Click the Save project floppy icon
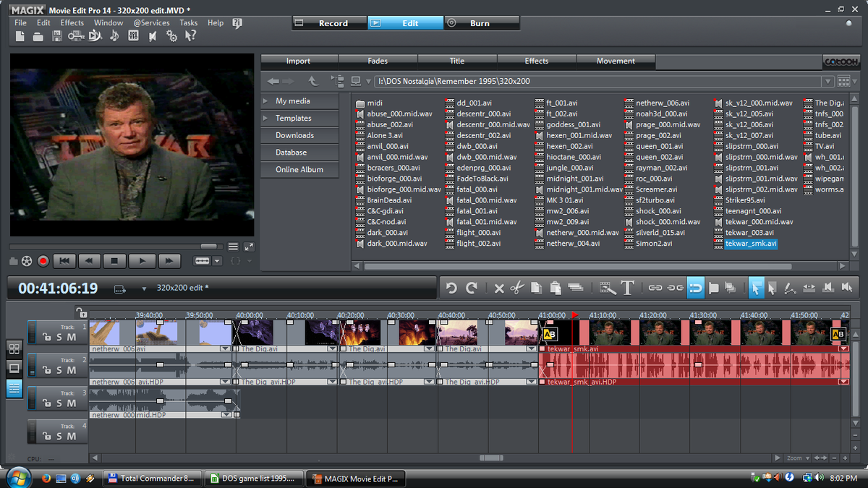The height and width of the screenshot is (488, 868). pos(57,36)
